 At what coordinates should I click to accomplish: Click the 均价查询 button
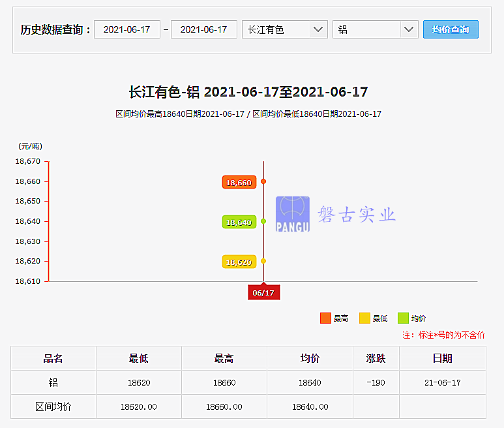click(x=451, y=29)
